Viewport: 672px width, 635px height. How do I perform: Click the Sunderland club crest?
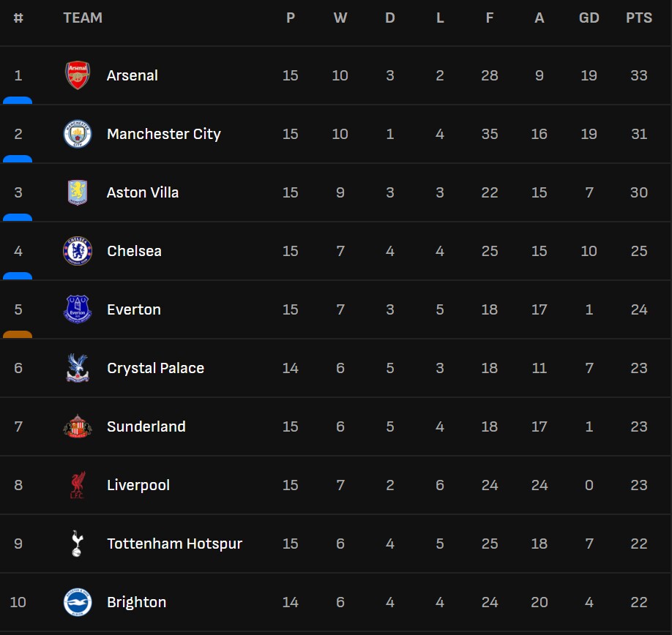pos(78,427)
